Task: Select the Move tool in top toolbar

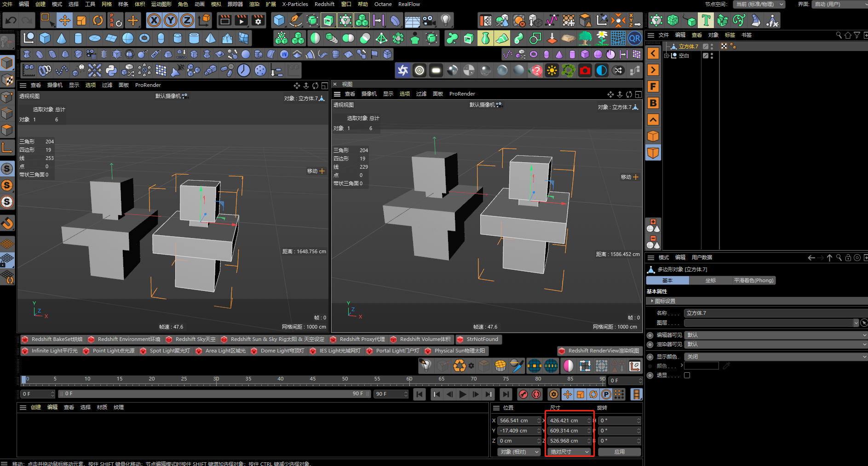Action: point(64,20)
